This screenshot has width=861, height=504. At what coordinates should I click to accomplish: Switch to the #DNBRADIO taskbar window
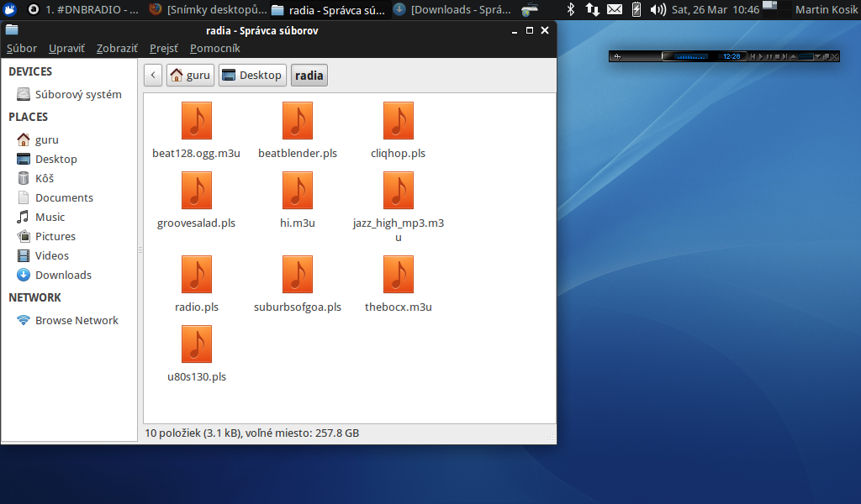[x=83, y=10]
